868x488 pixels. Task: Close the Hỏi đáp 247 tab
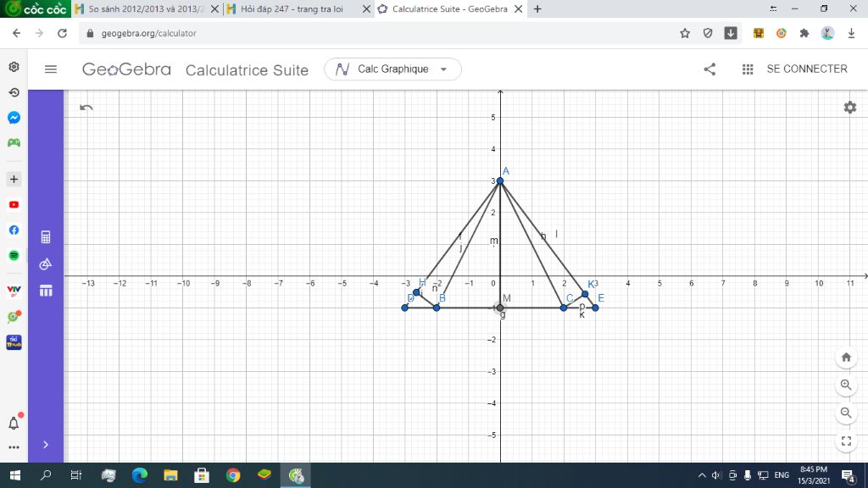click(x=366, y=8)
